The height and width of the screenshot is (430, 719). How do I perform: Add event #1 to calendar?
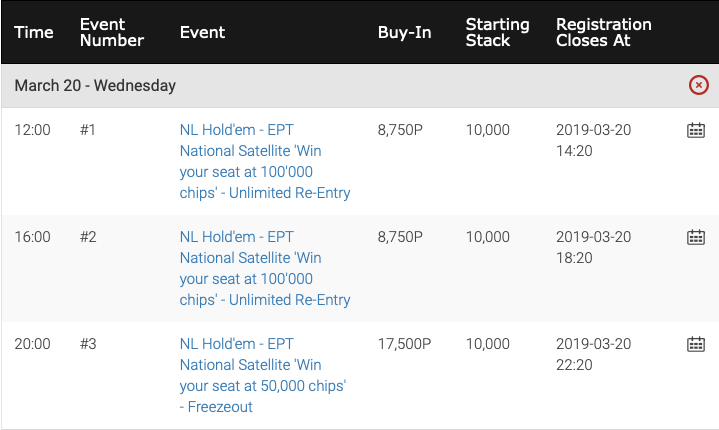696,130
